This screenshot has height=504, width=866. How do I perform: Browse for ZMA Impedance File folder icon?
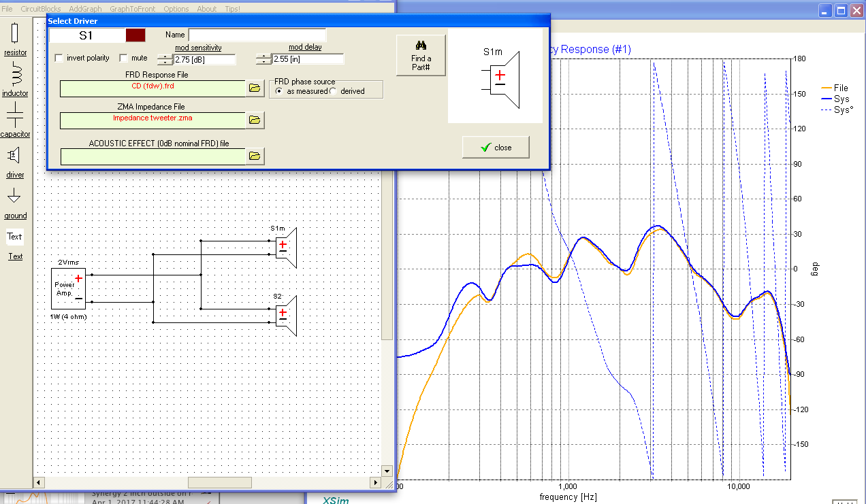(x=255, y=120)
